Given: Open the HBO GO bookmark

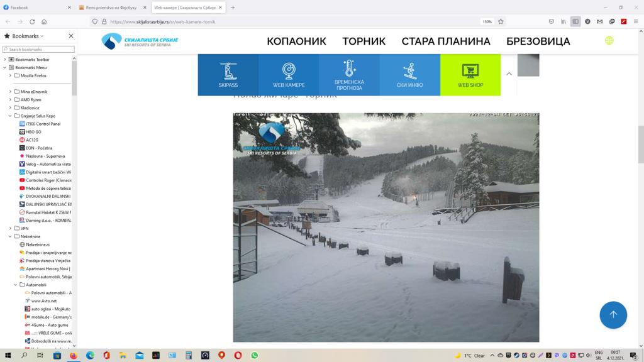Looking at the screenshot, I should 33,132.
